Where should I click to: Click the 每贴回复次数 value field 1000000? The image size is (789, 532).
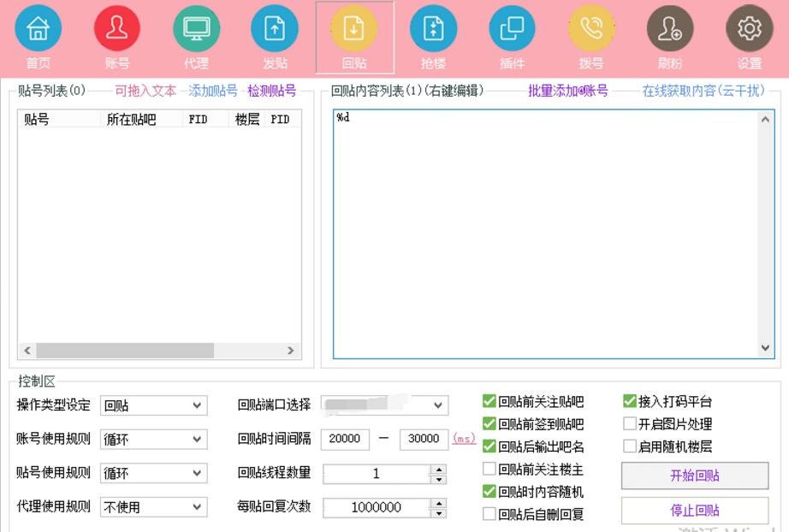(x=377, y=507)
